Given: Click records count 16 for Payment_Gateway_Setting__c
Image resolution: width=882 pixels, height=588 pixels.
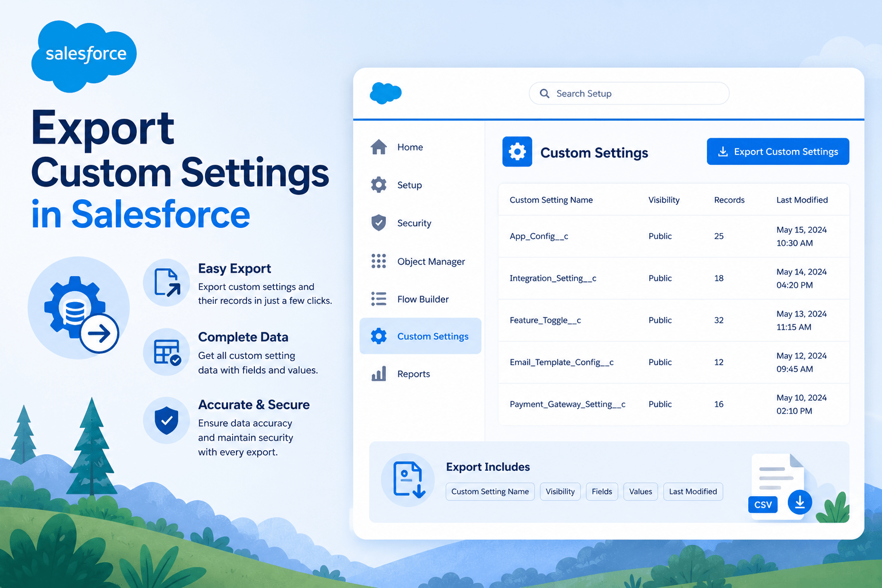Looking at the screenshot, I should click(719, 404).
